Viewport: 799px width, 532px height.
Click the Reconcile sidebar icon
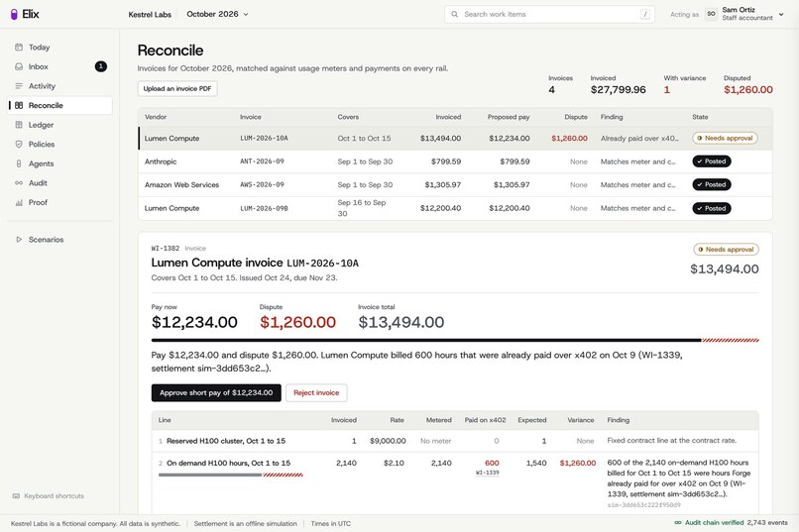pos(19,105)
